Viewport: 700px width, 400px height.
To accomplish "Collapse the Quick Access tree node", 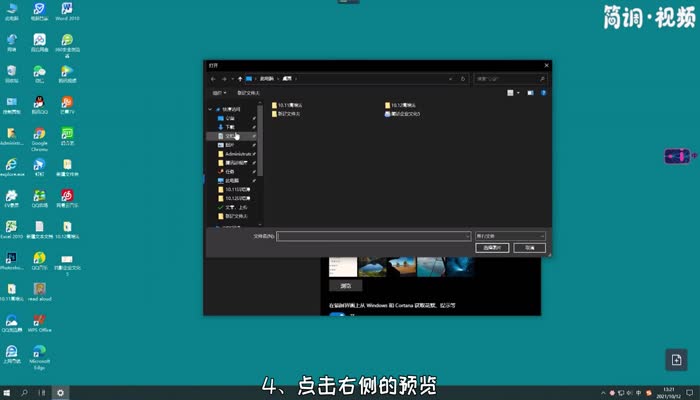I will pos(211,110).
